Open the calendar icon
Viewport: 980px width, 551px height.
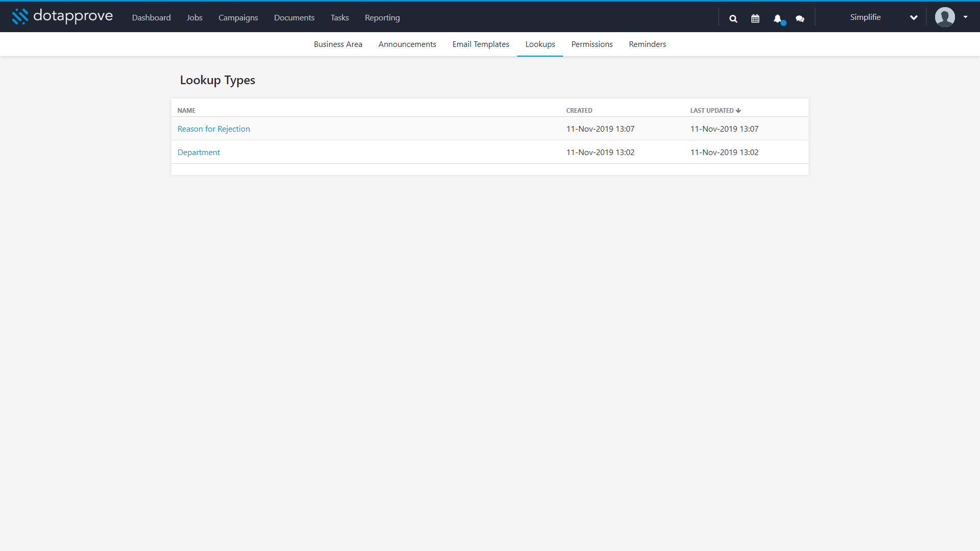point(755,18)
